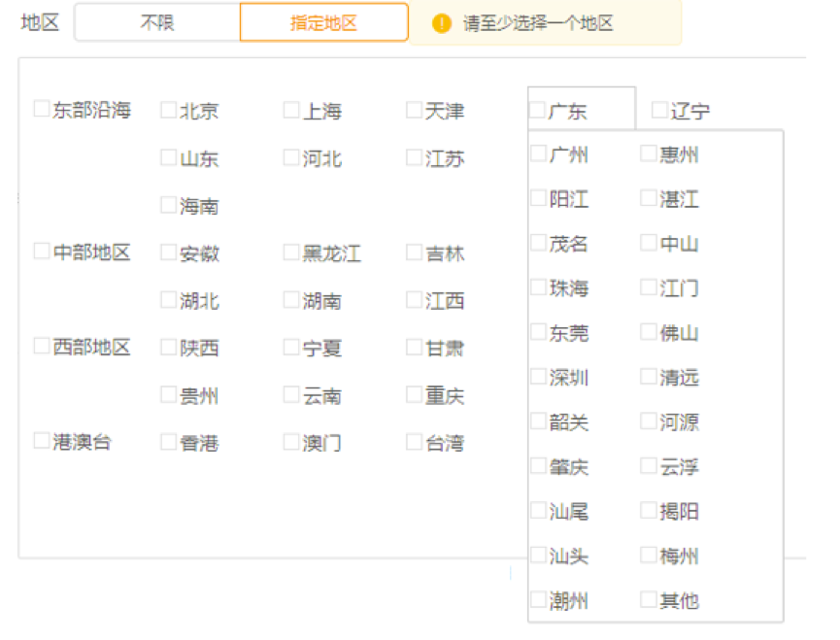Click the orange warning icon
This screenshot has height=640, width=840.
[x=442, y=23]
